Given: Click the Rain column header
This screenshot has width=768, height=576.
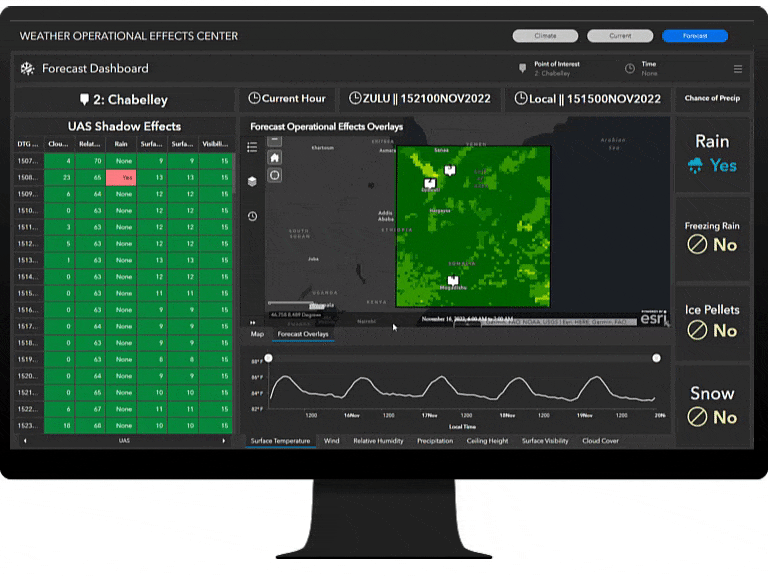Looking at the screenshot, I should pyautogui.click(x=121, y=144).
